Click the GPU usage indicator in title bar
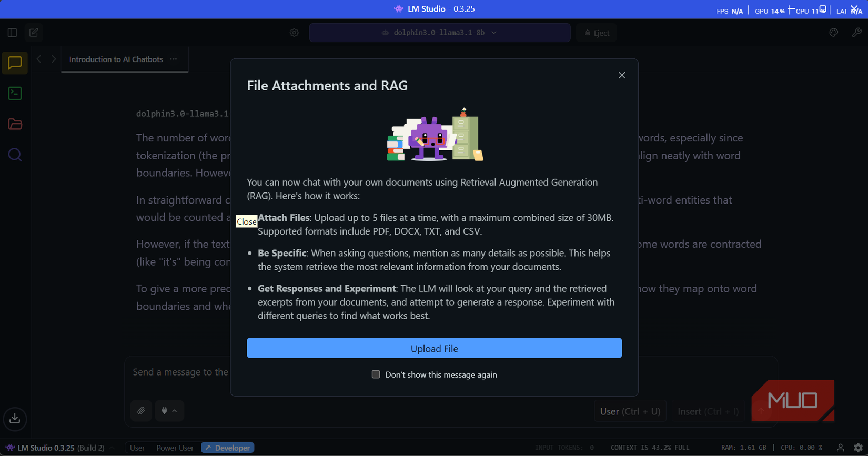Image resolution: width=868 pixels, height=456 pixels. 770,11
